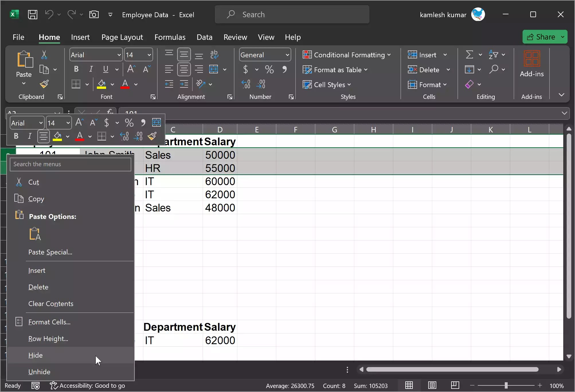The height and width of the screenshot is (392, 575).
Task: Toggle bold formatting in the mini toolbar
Action: tap(16, 136)
